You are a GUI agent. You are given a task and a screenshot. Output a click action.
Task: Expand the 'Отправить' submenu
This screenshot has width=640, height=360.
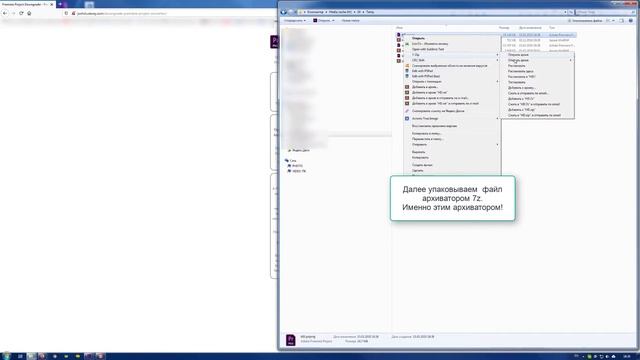click(452, 144)
